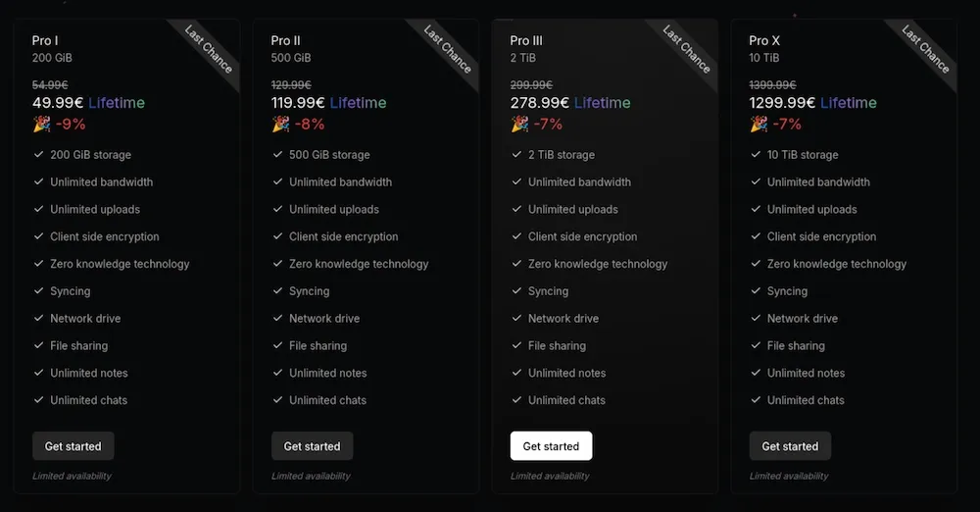
Task: Click the party popper icon in Pro III card
Action: click(x=519, y=125)
